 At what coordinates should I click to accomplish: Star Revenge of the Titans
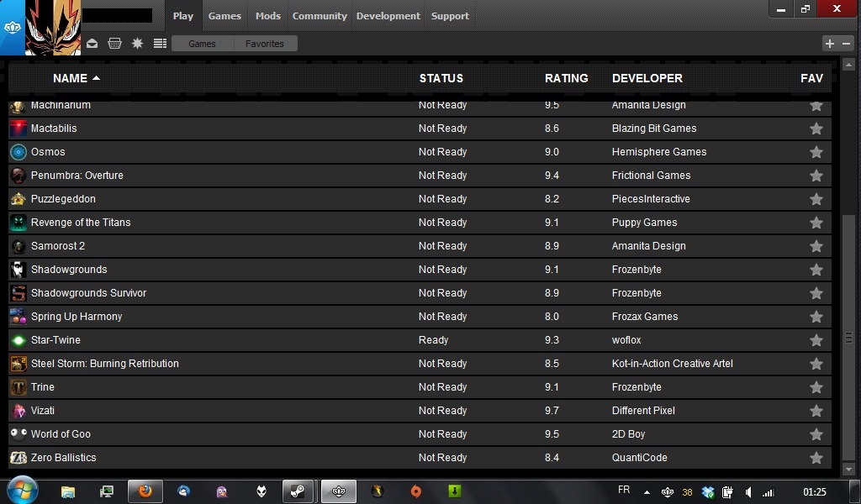[816, 223]
